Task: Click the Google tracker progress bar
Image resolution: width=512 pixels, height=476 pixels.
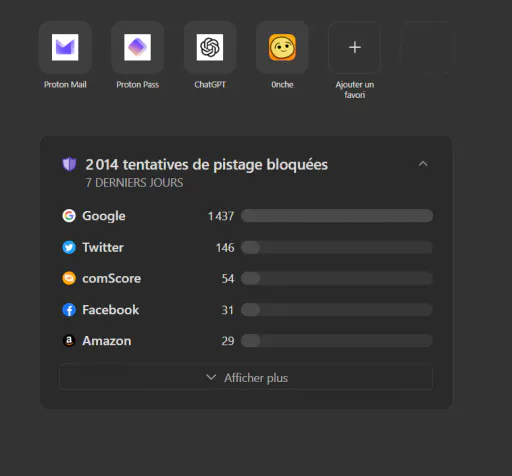Action: click(337, 216)
